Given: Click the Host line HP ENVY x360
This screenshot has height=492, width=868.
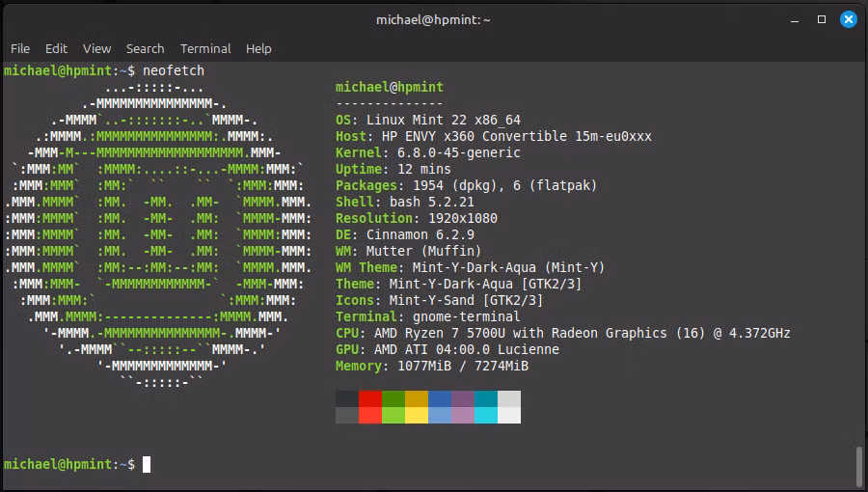Looking at the screenshot, I should click(494, 136).
